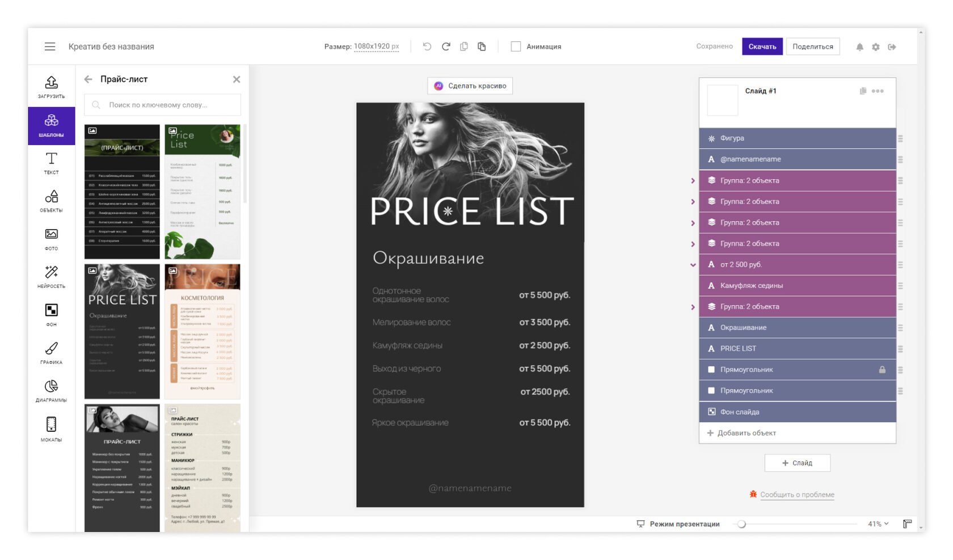Select the Текст tool in sidebar
Image resolution: width=953 pixels, height=560 pixels.
(51, 163)
